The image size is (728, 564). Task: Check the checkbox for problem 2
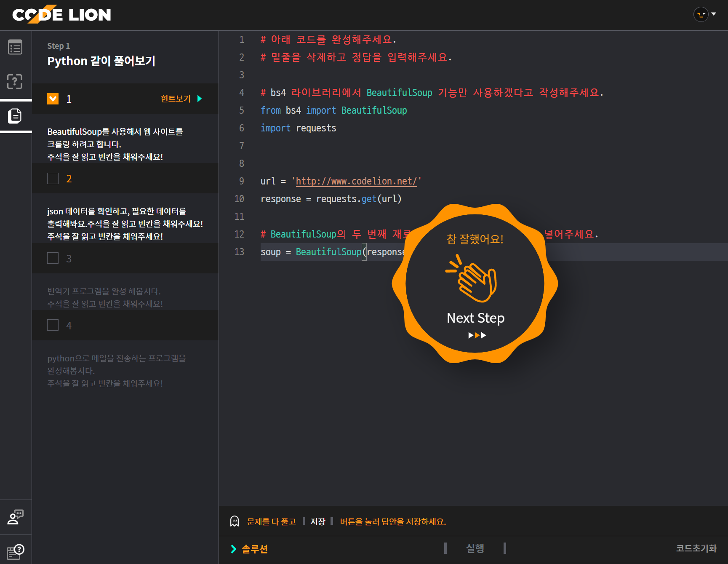tap(53, 178)
